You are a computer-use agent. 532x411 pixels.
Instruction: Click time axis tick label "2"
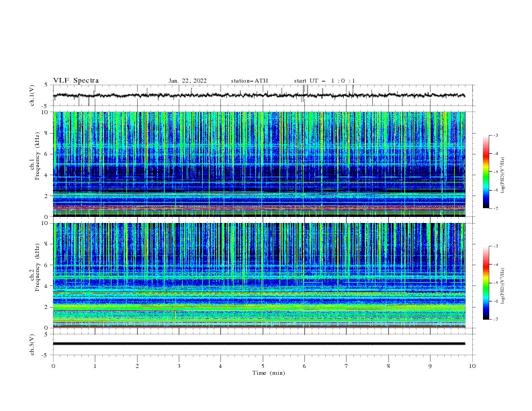137,366
